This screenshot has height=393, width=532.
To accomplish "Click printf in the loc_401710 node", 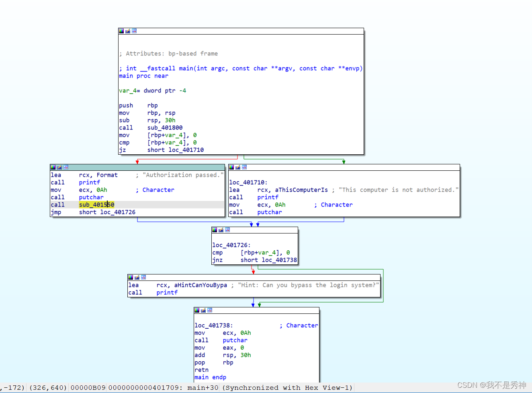I will coord(268,197).
